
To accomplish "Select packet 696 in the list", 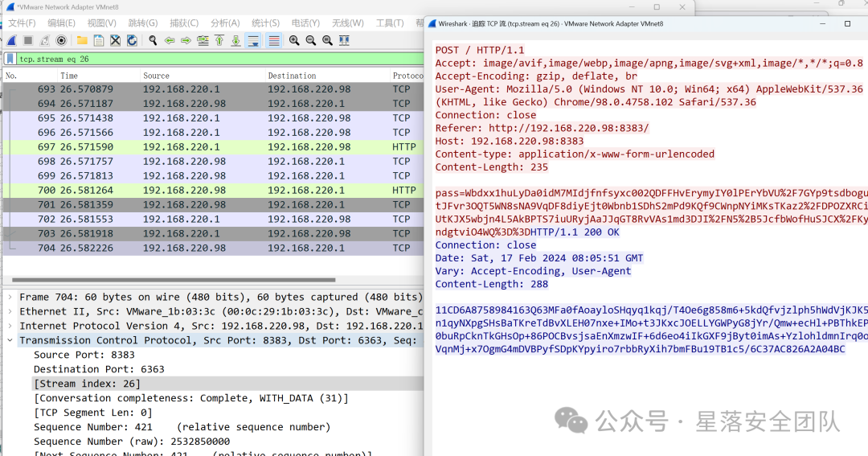I will (214, 133).
